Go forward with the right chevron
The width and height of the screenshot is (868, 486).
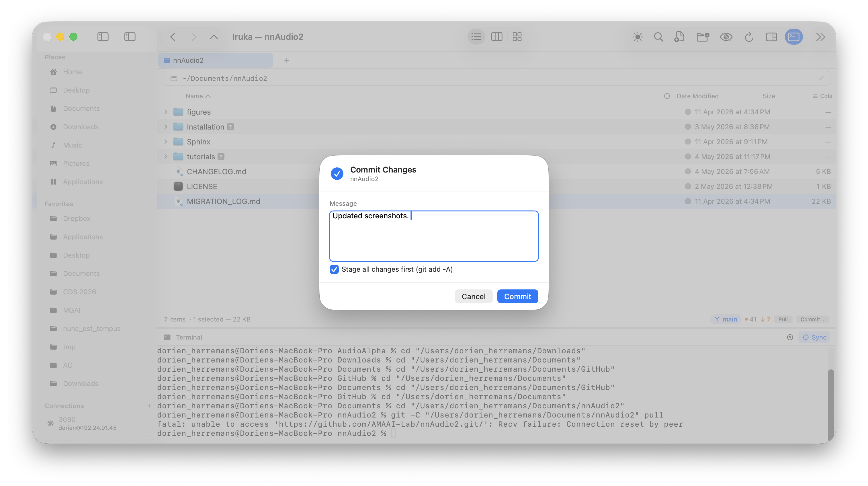tap(194, 37)
